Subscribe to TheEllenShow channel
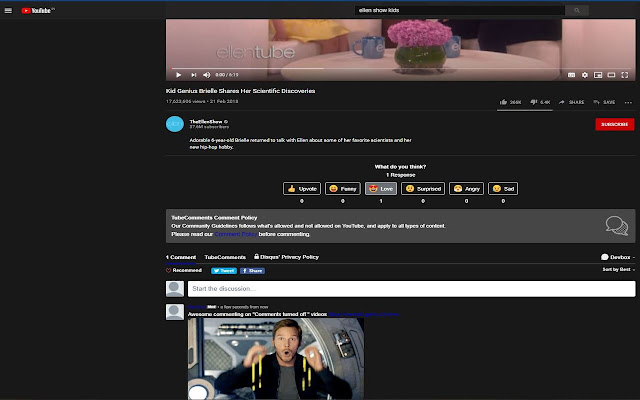The width and height of the screenshot is (640, 400). point(615,124)
